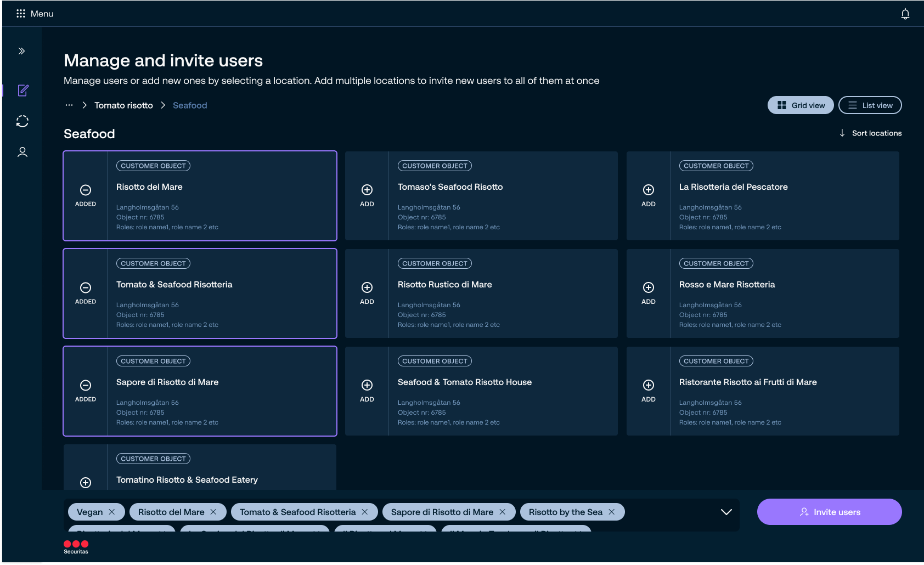Expand collapsed breadcrumb ellipsis

click(69, 105)
